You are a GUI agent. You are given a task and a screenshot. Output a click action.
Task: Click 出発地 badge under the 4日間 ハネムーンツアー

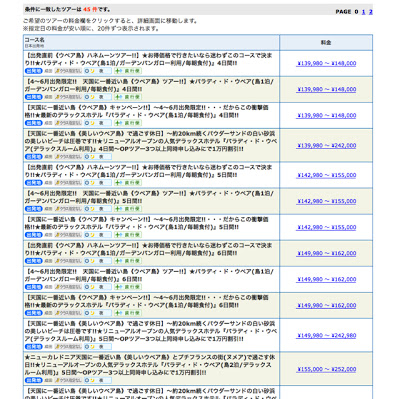pos(33,71)
